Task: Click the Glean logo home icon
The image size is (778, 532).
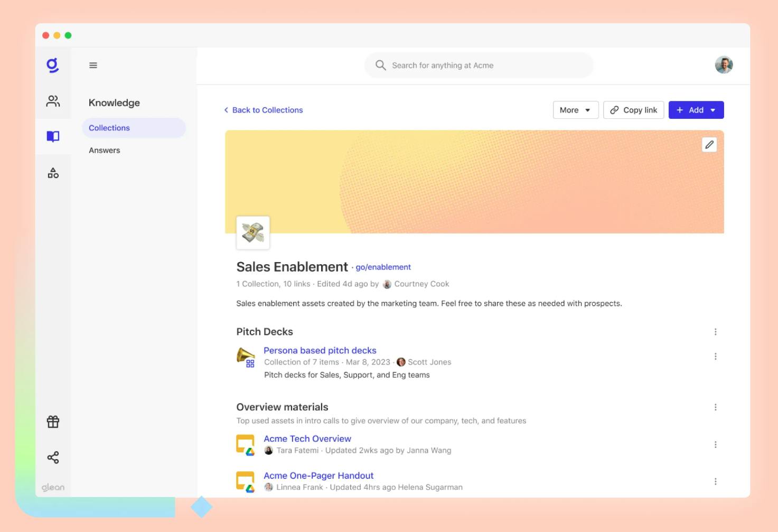Action: [53, 65]
